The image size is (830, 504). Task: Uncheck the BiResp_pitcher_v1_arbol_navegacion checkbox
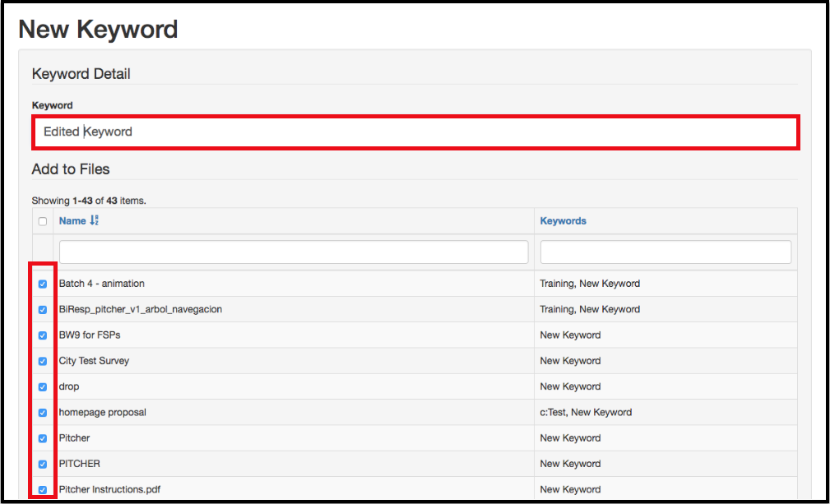[x=43, y=310]
